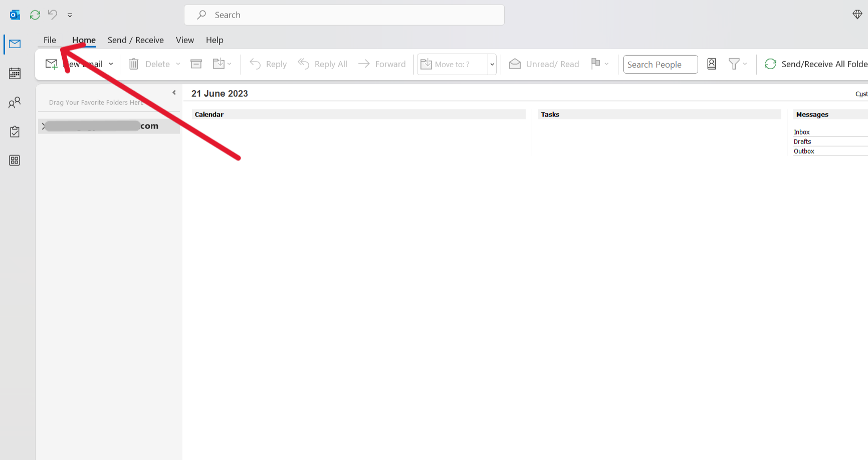Select the account ending in 'com'
This screenshot has height=460, width=868.
(109, 126)
